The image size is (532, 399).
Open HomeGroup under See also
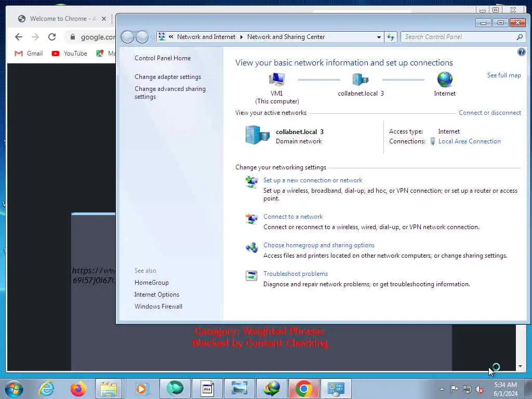tap(151, 283)
